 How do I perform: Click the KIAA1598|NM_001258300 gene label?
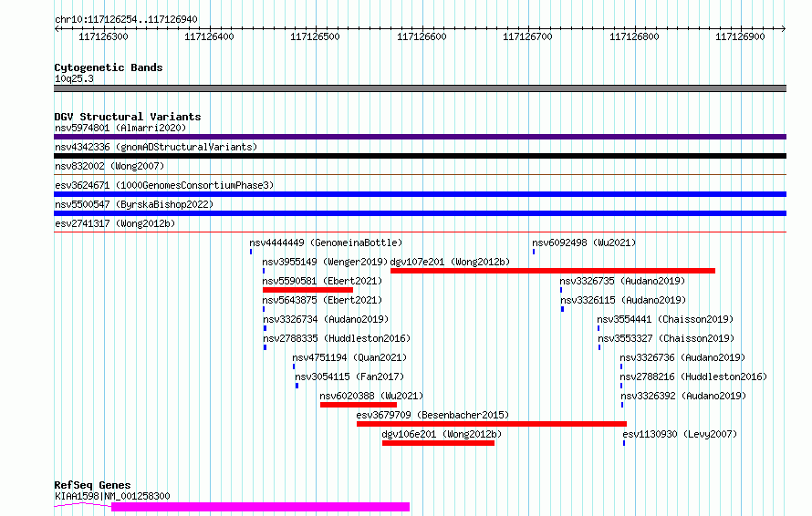[112, 496]
